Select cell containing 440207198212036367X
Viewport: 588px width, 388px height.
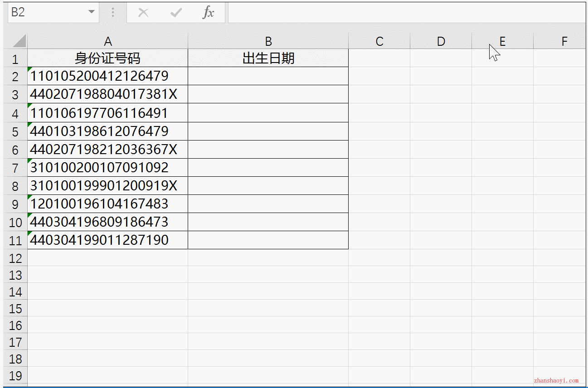pos(108,149)
